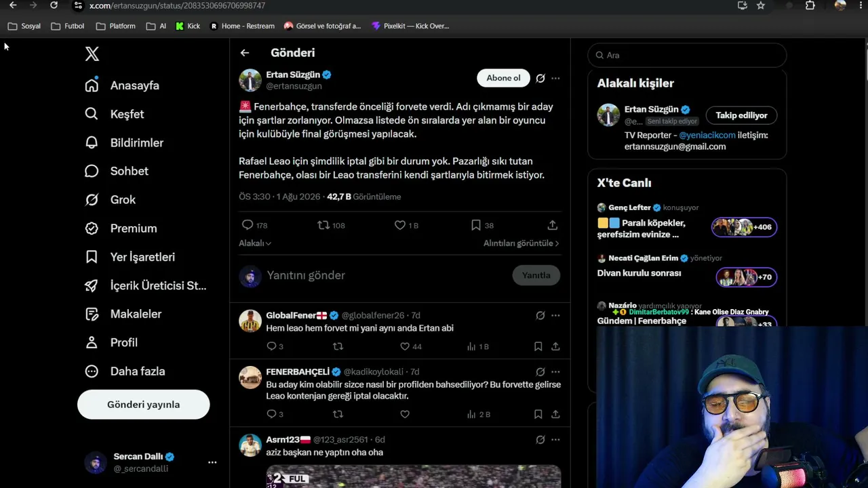Click the X logo in the sidebar
868x488 pixels.
pos(92,54)
